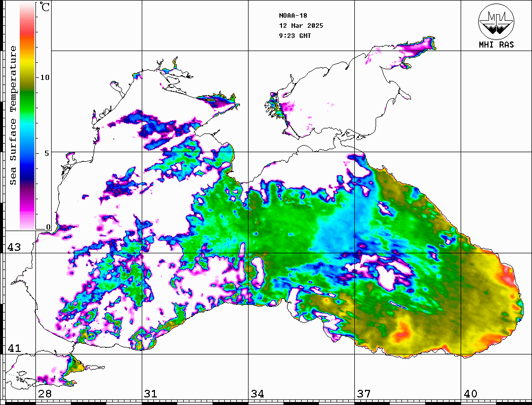Click the Sea Surface Temperature vertical label
This screenshot has width=532, height=405.
[13, 115]
